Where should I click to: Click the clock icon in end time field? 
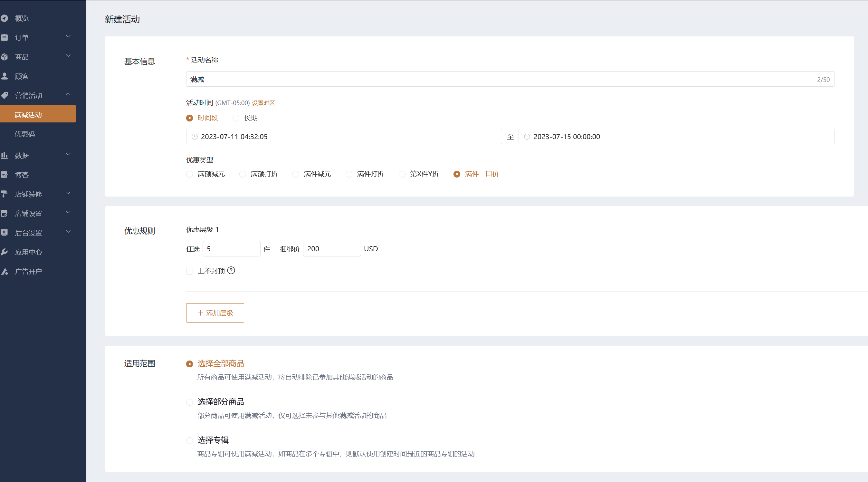527,137
